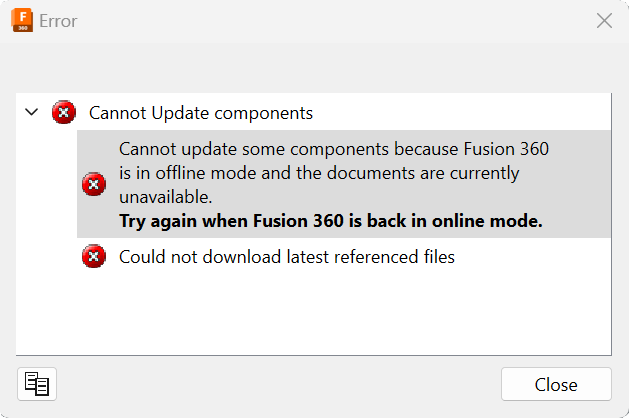Click empty white area below the error list

click(x=313, y=313)
